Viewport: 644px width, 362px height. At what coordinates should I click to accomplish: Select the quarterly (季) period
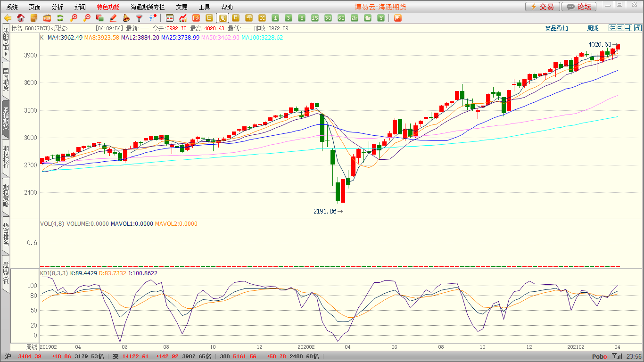pos(249,18)
